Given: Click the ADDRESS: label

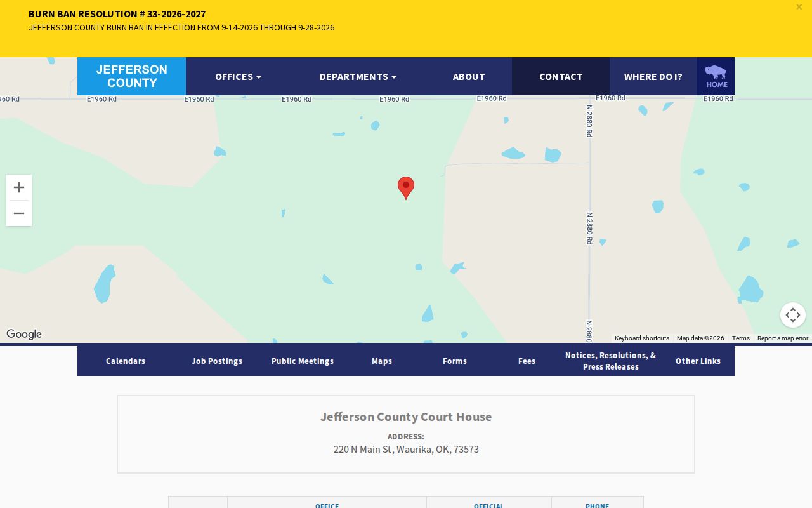Looking at the screenshot, I should [406, 436].
